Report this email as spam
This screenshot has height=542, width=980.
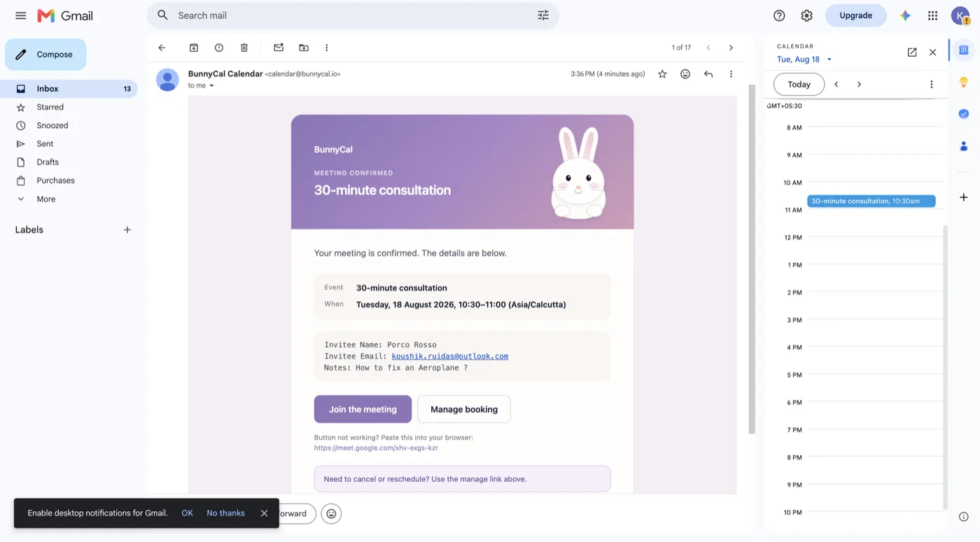coord(219,48)
